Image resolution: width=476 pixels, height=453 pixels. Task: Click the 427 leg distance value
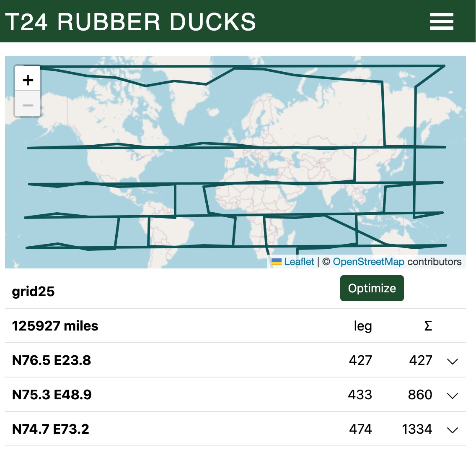361,360
